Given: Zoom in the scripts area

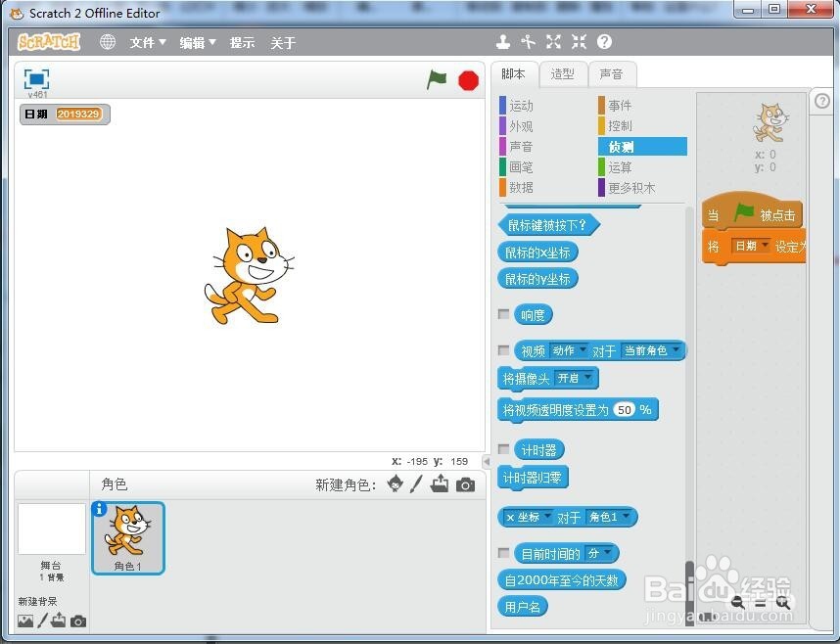Looking at the screenshot, I should [x=783, y=603].
